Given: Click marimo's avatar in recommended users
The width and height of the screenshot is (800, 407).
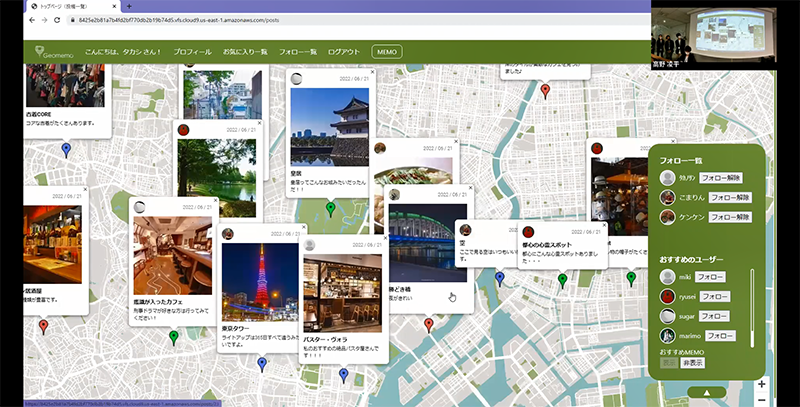Looking at the screenshot, I should (x=669, y=336).
